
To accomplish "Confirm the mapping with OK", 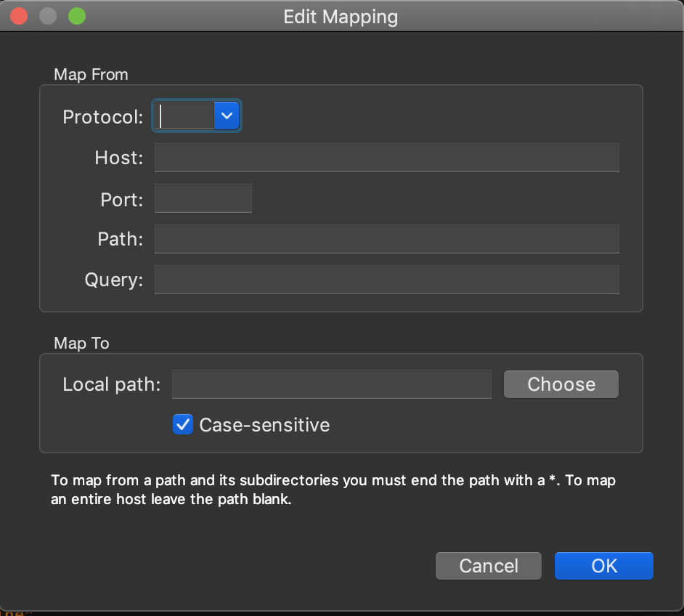I will coord(603,566).
